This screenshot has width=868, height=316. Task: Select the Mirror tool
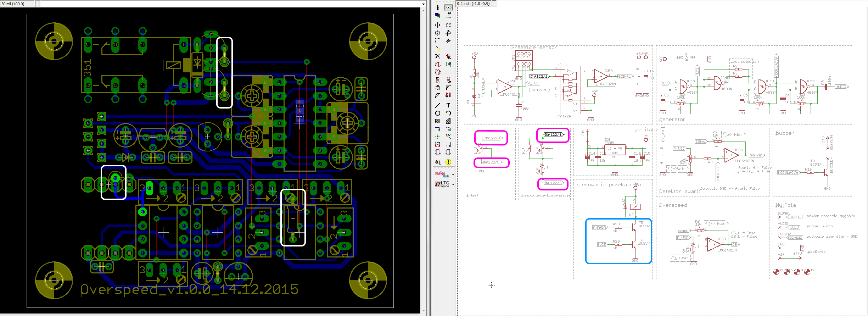point(438,33)
